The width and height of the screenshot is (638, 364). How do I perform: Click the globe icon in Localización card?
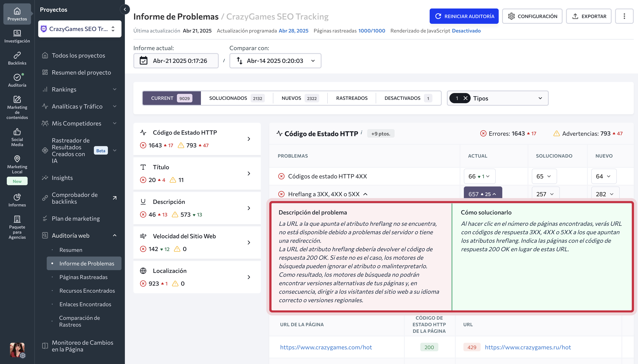pos(143,271)
